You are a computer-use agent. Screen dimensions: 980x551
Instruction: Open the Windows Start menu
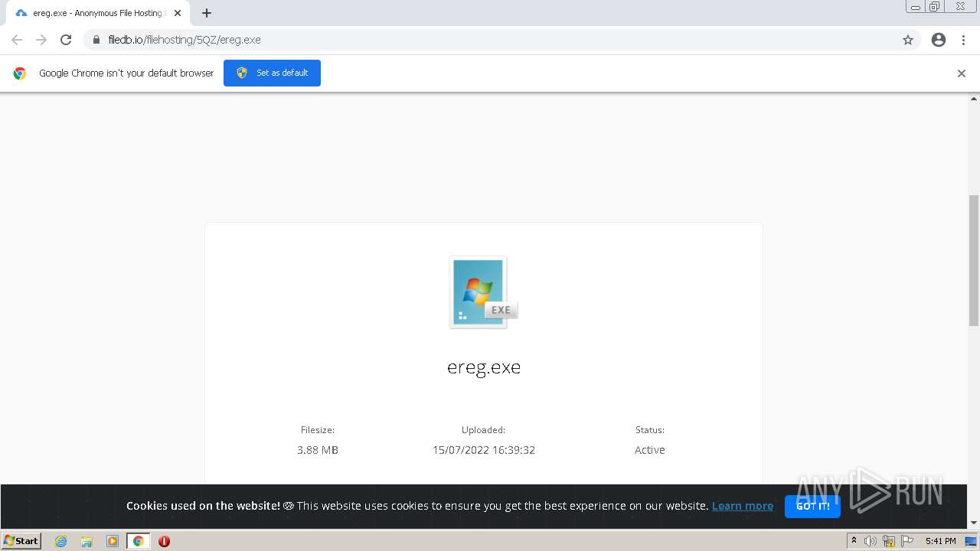(x=21, y=540)
